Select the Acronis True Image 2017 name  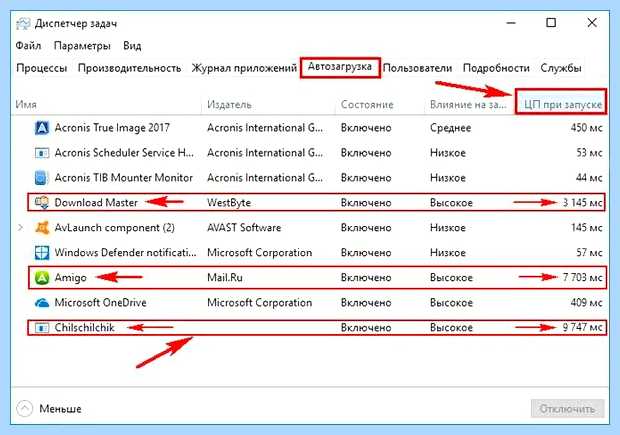point(112,128)
